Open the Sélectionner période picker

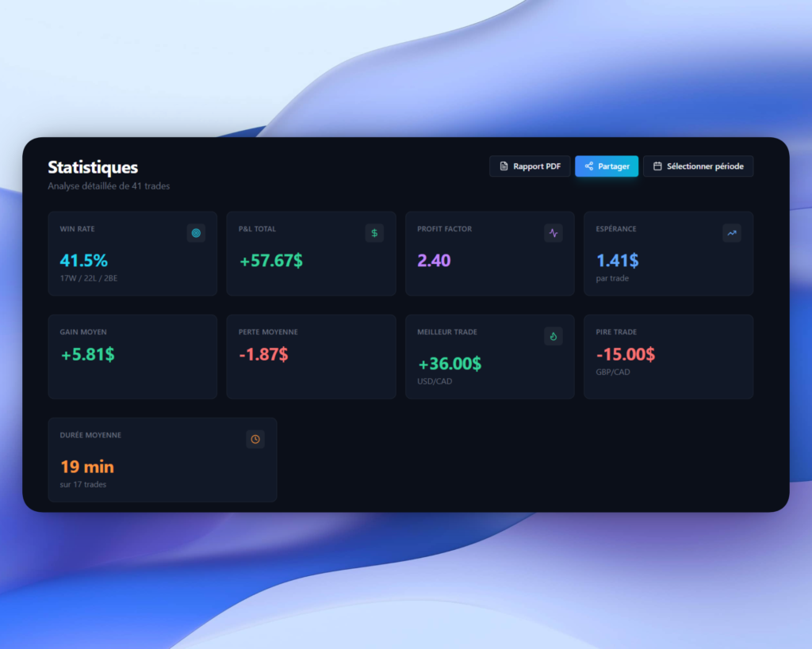point(698,166)
